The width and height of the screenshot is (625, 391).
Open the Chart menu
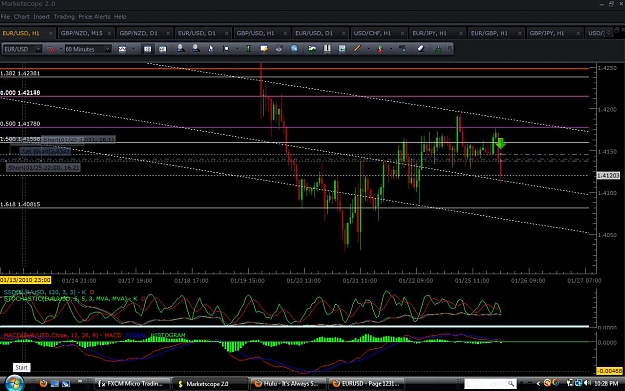22,17
